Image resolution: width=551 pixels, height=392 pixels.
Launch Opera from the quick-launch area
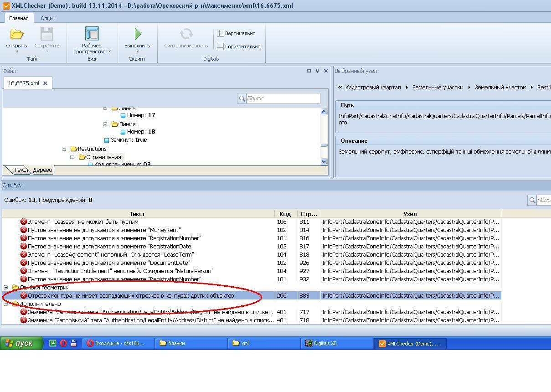(63, 343)
